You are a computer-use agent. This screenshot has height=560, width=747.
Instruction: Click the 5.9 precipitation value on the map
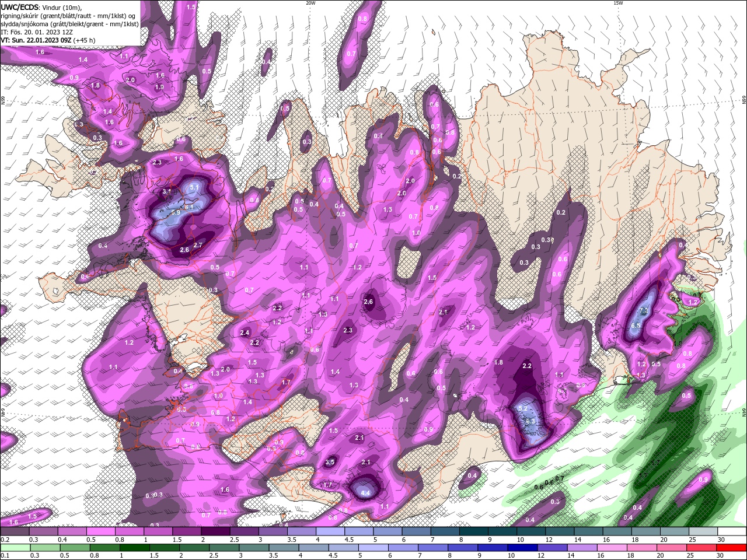point(176,213)
